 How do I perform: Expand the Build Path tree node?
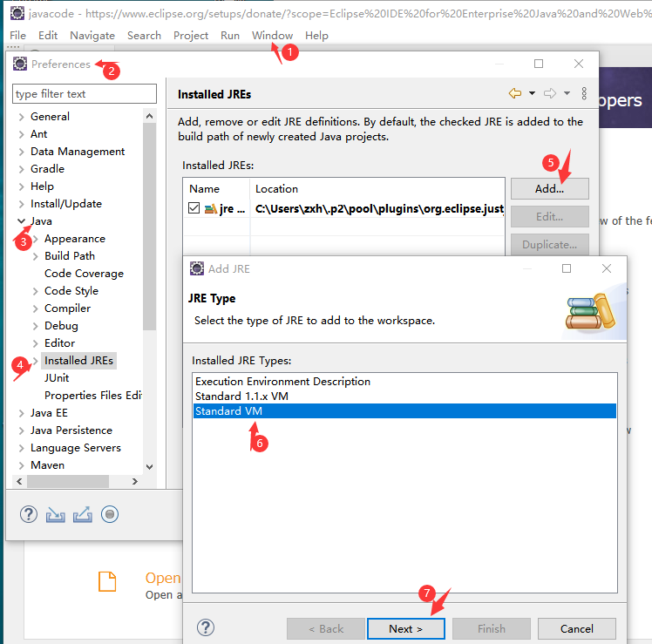[x=36, y=256]
